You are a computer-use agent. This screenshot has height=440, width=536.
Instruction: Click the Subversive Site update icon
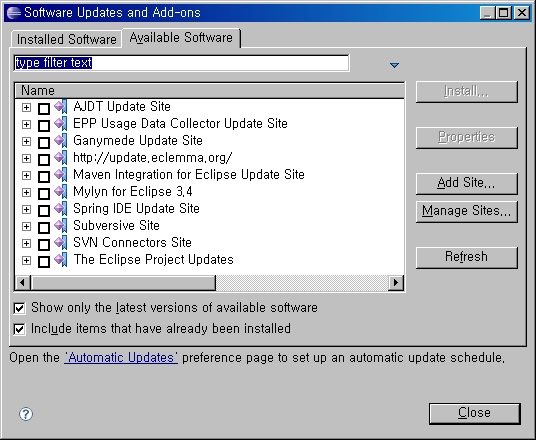point(61,226)
